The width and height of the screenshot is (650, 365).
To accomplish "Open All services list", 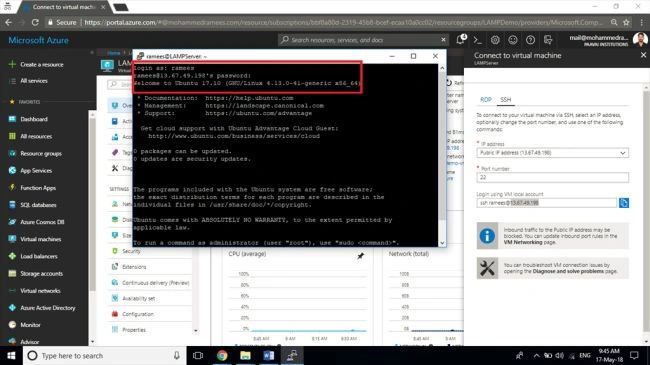I will (34, 80).
